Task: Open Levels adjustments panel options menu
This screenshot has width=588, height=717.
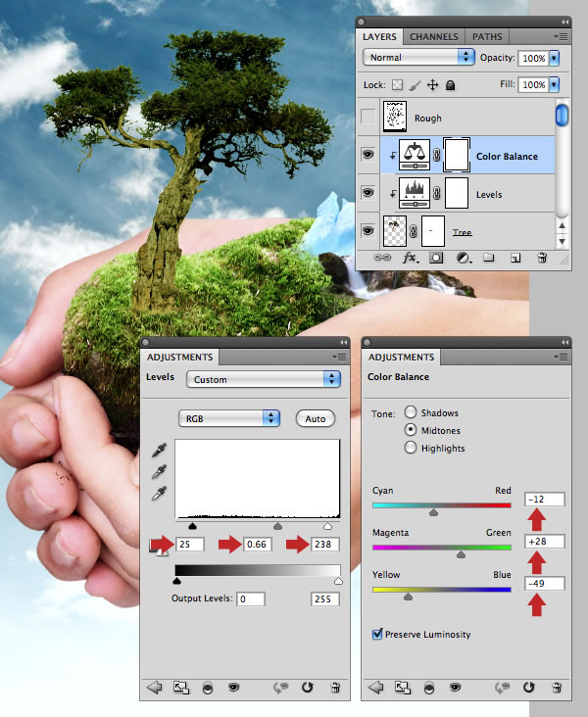Action: coord(339,357)
